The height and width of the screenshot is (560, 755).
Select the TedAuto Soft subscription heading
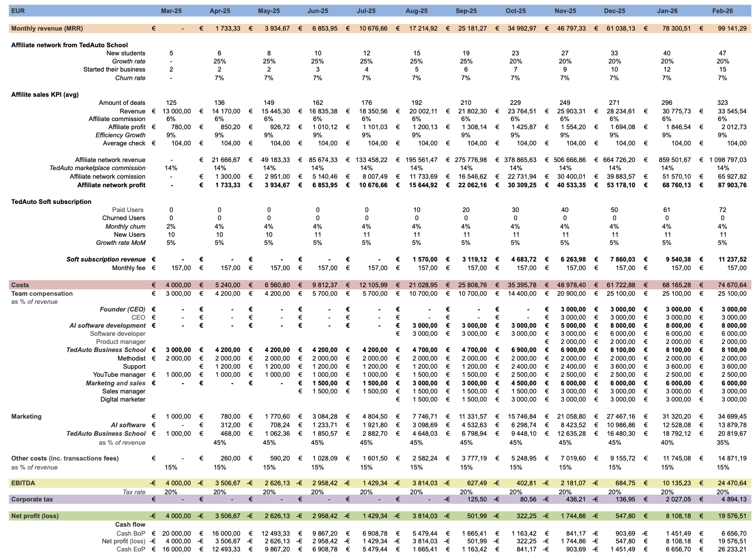51,202
